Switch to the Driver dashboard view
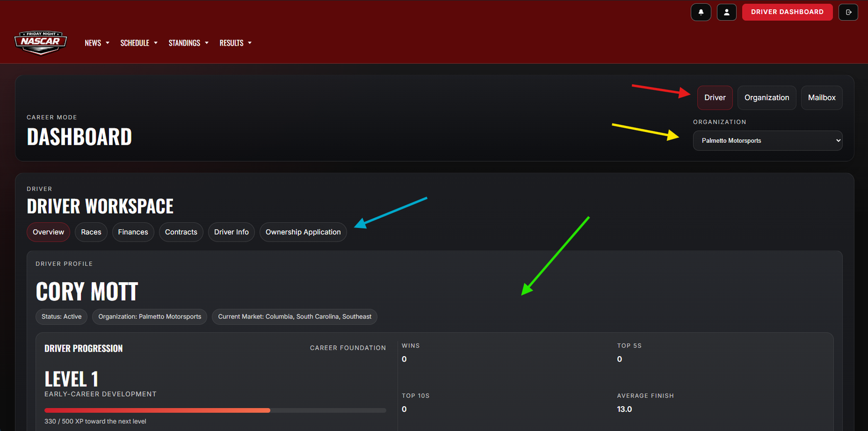Viewport: 868px width, 431px height. tap(715, 98)
